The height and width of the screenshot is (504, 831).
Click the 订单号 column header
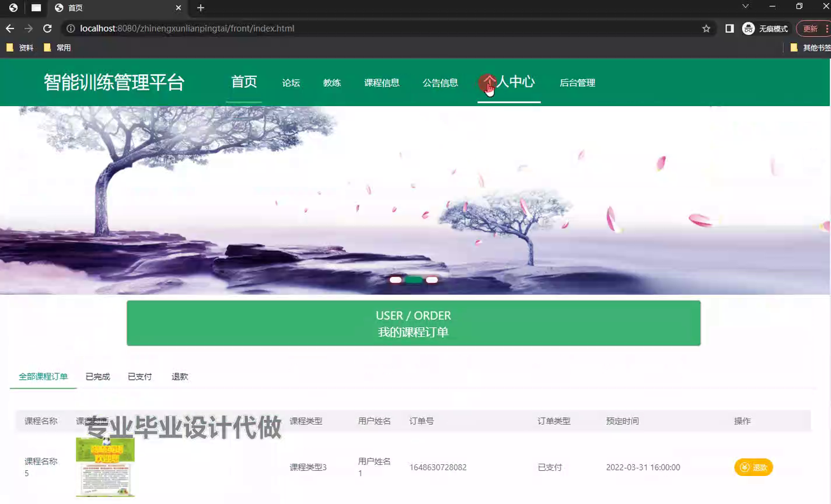click(421, 421)
